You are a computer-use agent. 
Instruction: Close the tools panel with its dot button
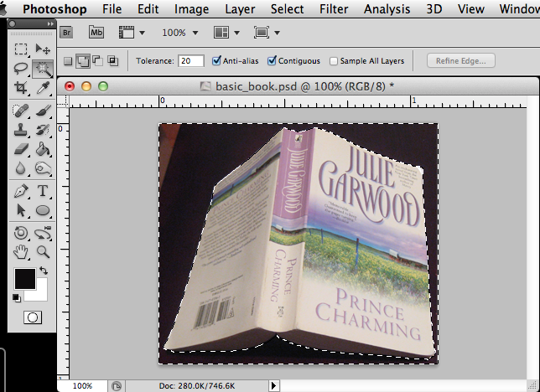pos(13,23)
